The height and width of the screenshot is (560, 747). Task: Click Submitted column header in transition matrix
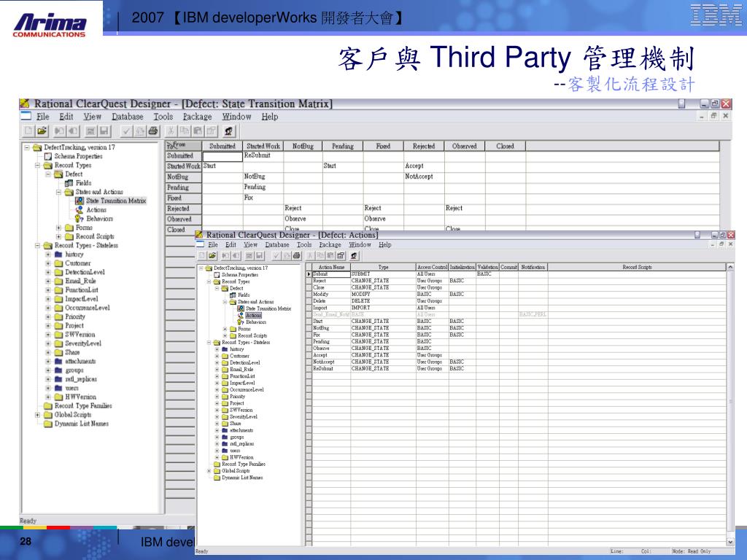[x=222, y=146]
